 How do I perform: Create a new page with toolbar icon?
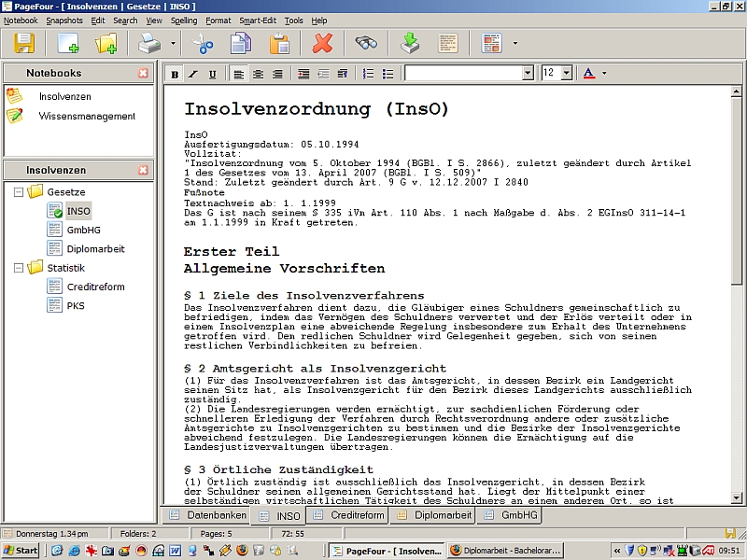point(67,43)
